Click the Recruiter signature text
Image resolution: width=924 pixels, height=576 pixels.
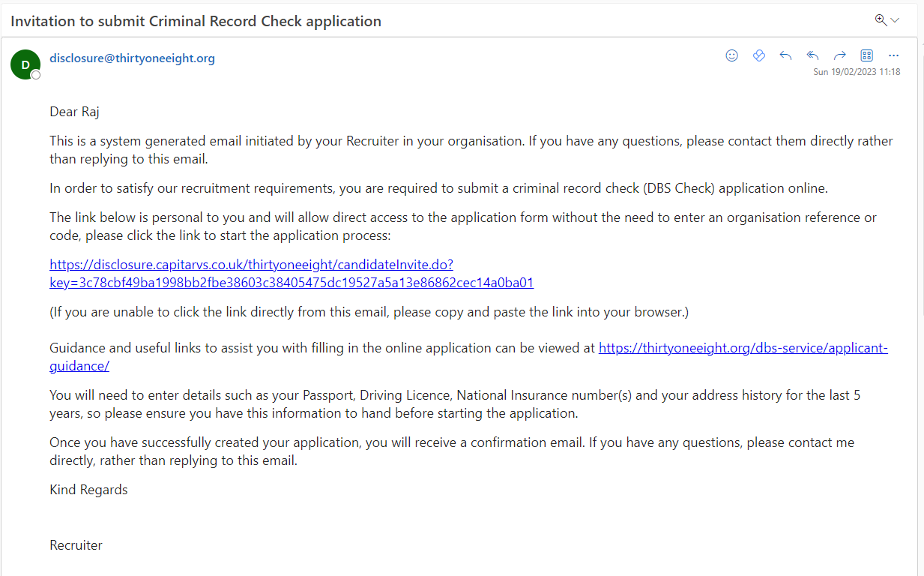76,545
